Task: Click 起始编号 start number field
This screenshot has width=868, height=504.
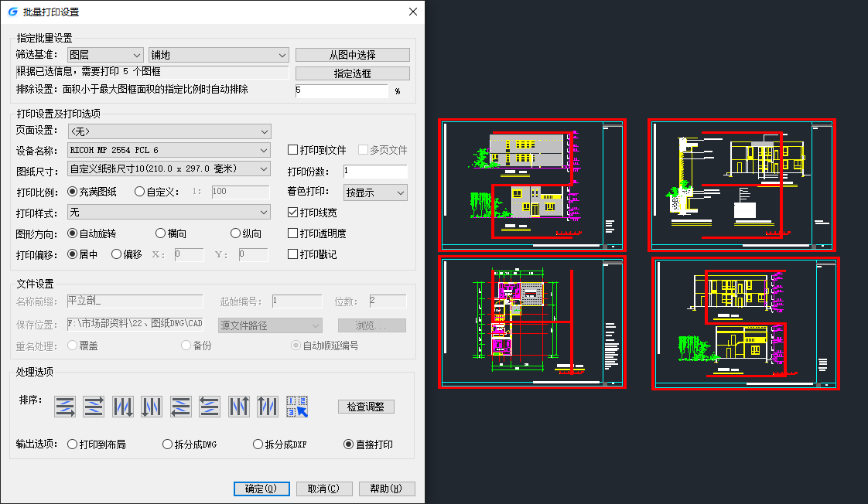Action: click(x=297, y=301)
